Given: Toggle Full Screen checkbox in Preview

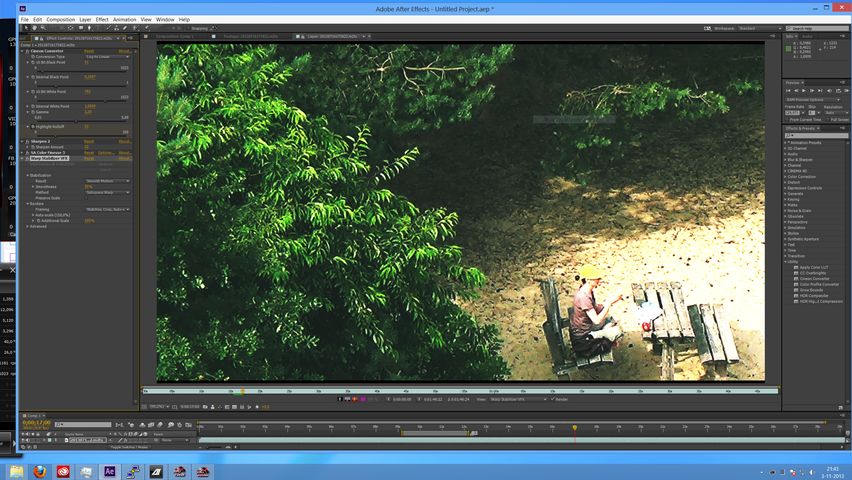Looking at the screenshot, I should tap(828, 120).
